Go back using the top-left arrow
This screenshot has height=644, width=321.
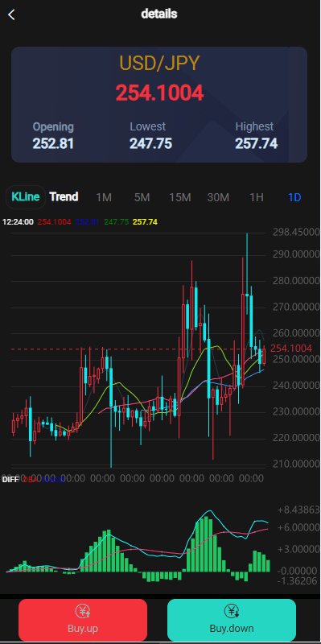(x=11, y=14)
